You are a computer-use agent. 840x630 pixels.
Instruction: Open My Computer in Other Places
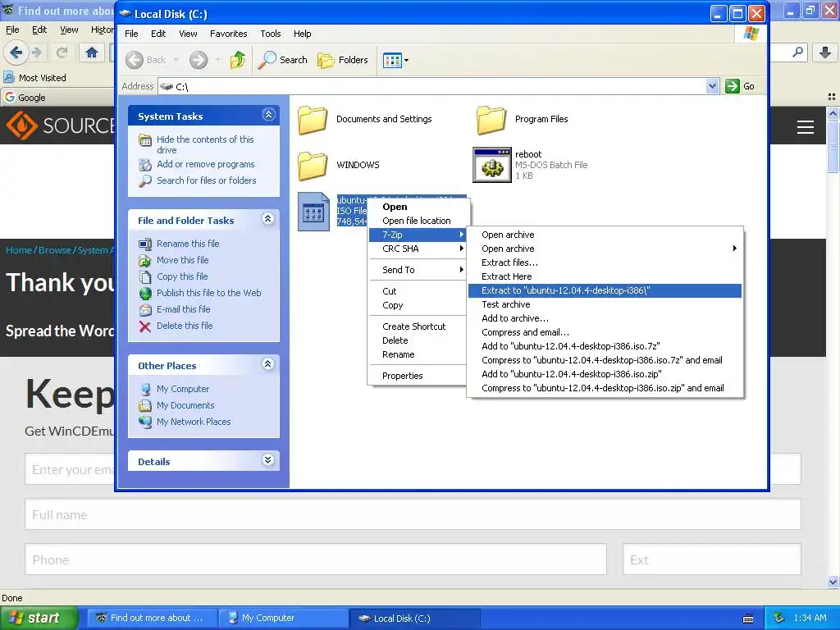(183, 389)
